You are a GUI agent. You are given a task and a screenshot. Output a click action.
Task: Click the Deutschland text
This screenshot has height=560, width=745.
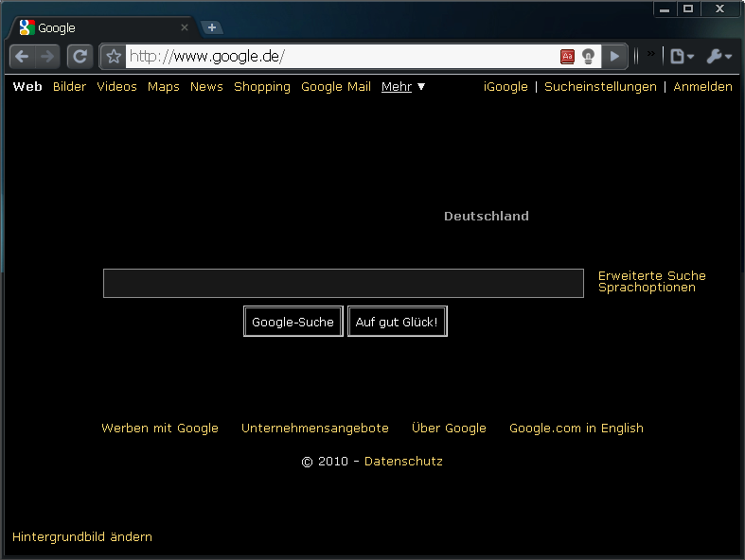[486, 216]
